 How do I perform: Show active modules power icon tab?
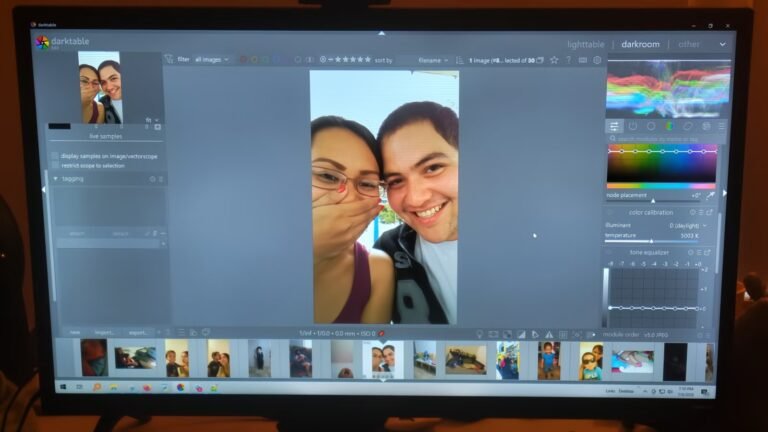(x=633, y=126)
